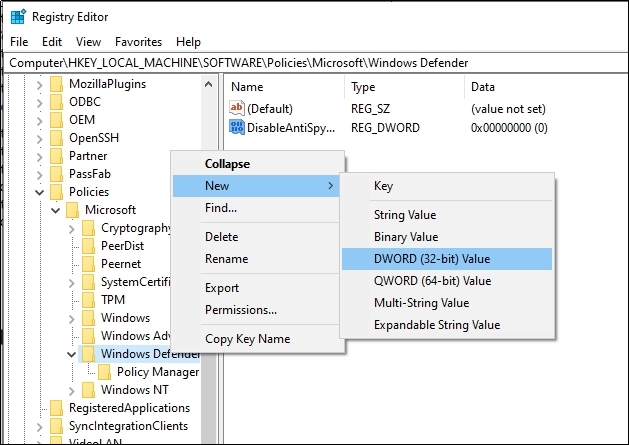This screenshot has width=629, height=445.
Task: Choose Copy Key Name in context menu
Action: click(258, 339)
